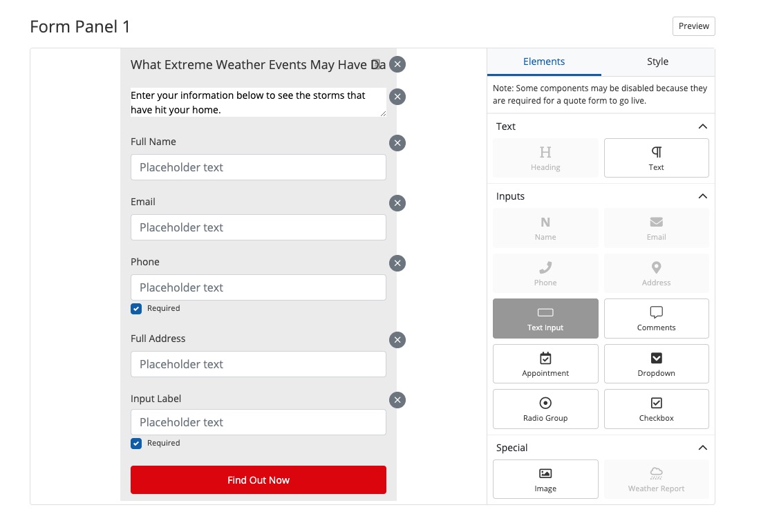
Task: Remove the Full Name field
Action: click(397, 143)
